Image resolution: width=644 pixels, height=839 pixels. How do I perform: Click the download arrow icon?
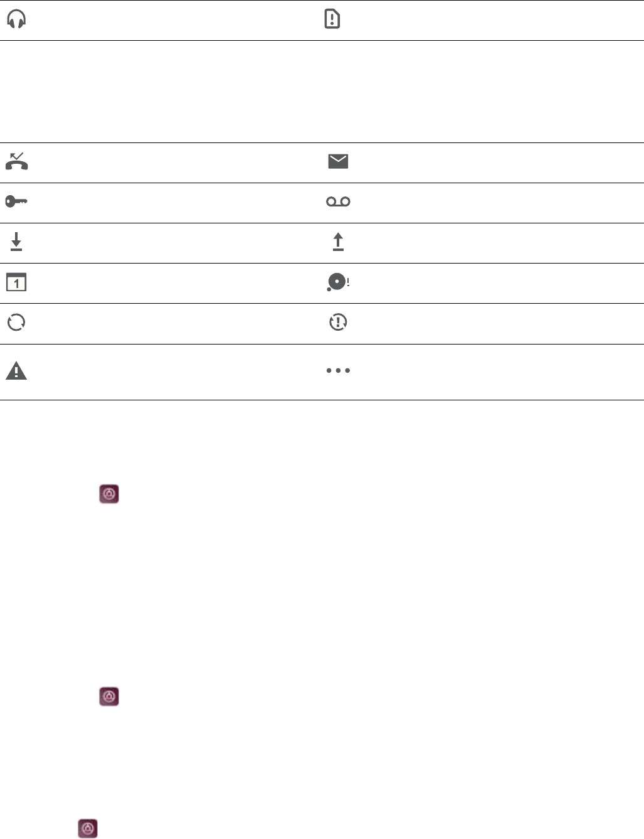coord(16,242)
